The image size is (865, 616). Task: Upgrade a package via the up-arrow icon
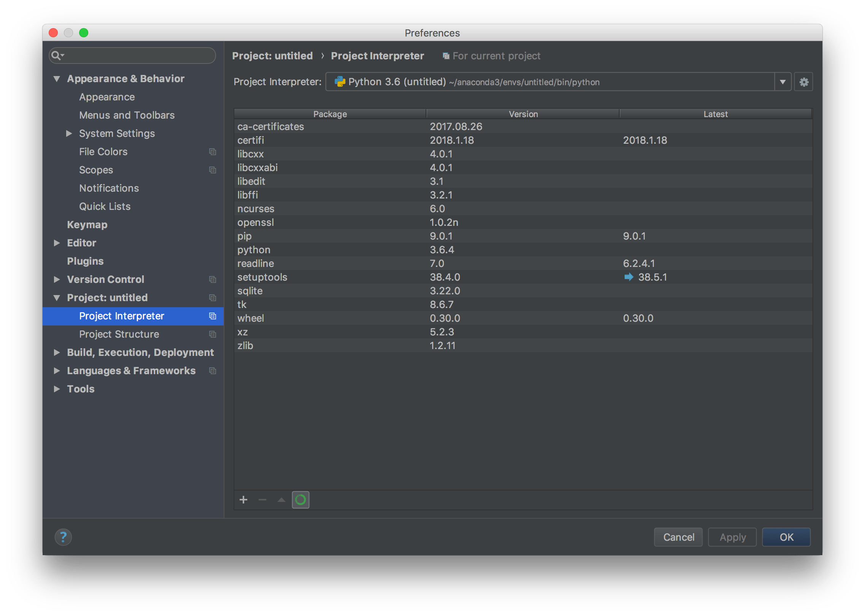pyautogui.click(x=281, y=500)
